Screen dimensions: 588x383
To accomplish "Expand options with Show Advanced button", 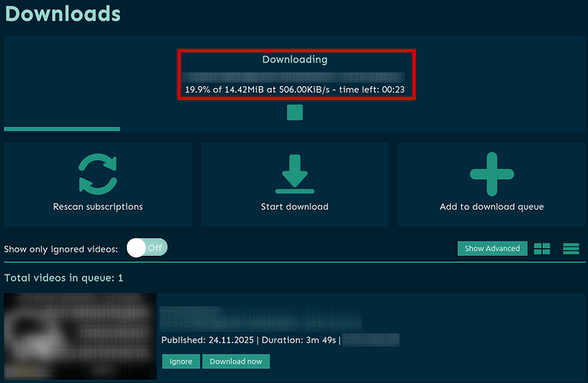I will [490, 248].
